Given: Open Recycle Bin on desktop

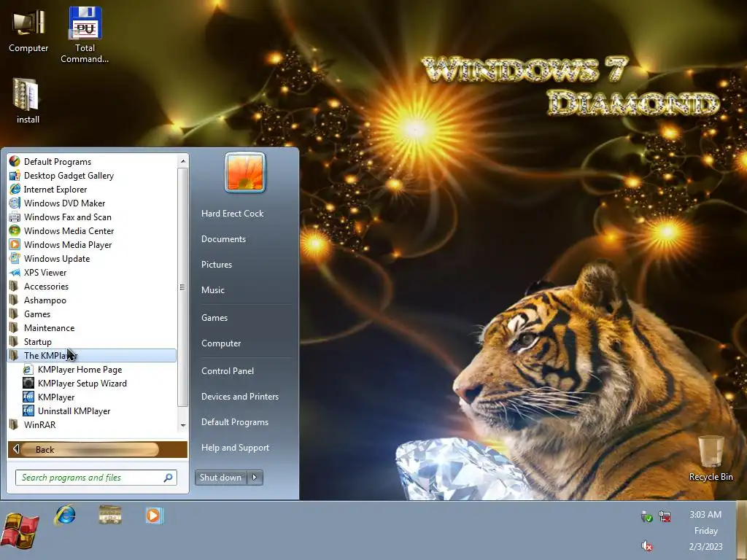Looking at the screenshot, I should pyautogui.click(x=711, y=458).
